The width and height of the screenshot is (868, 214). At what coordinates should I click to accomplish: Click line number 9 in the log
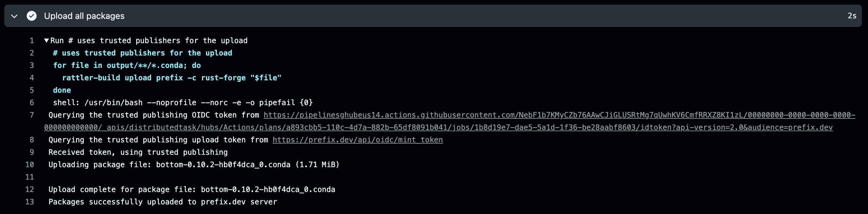point(32,152)
